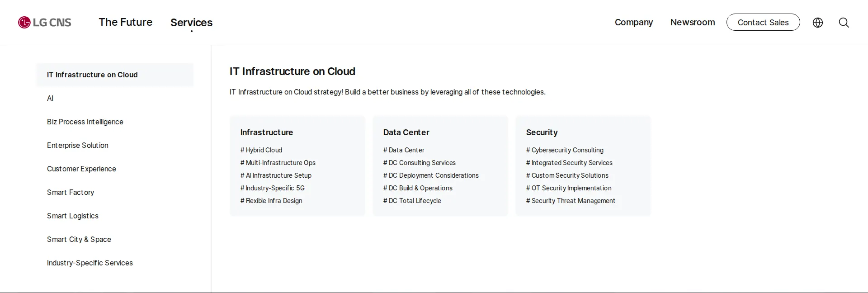Screen dimensions: 868x293
Task: Select the Services menu item
Action: [191, 22]
